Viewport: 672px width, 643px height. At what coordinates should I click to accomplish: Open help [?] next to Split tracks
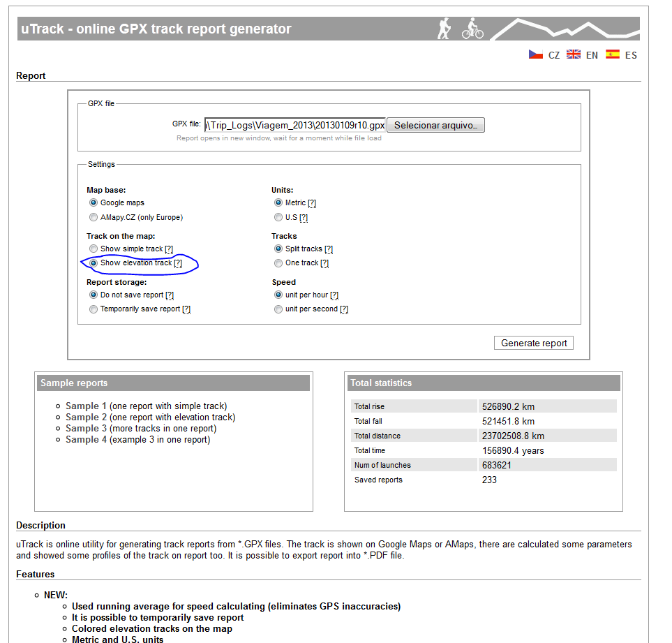[329, 249]
